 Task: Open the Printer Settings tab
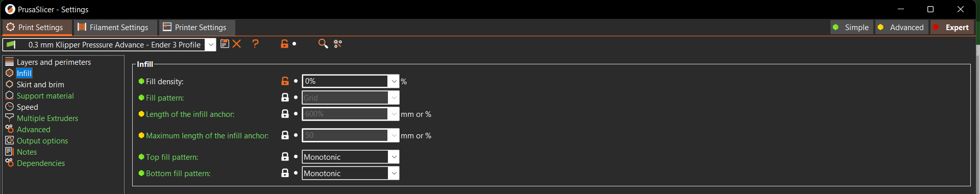click(x=194, y=28)
